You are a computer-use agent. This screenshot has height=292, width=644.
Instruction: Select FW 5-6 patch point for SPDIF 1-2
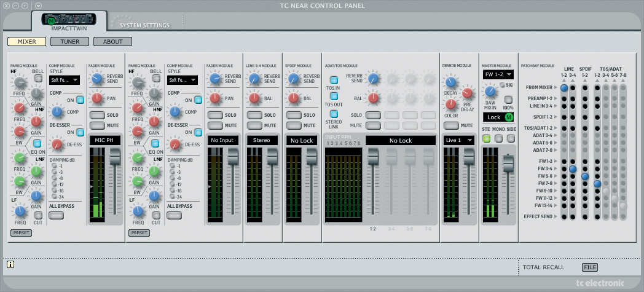pyautogui.click(x=585, y=176)
